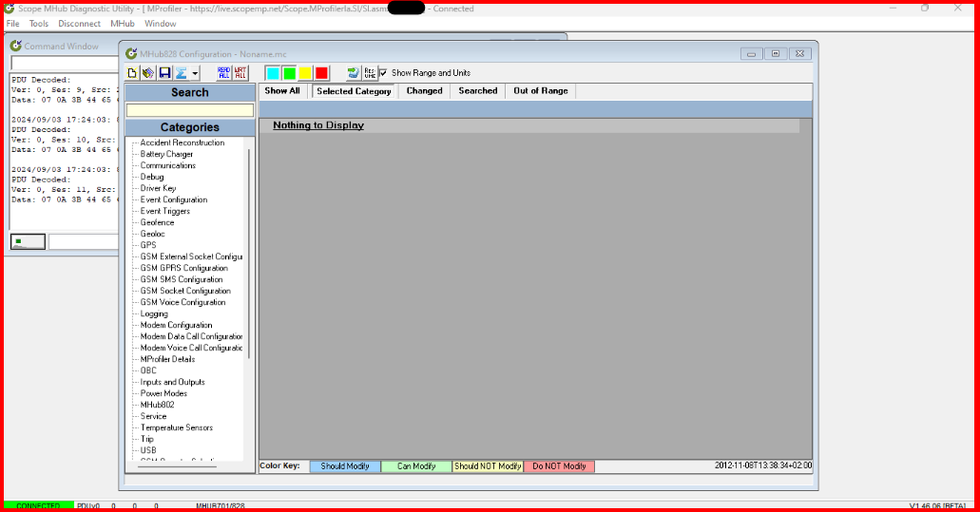Select GSM GPRS Configuration category
This screenshot has height=512, width=980.
pyautogui.click(x=183, y=268)
